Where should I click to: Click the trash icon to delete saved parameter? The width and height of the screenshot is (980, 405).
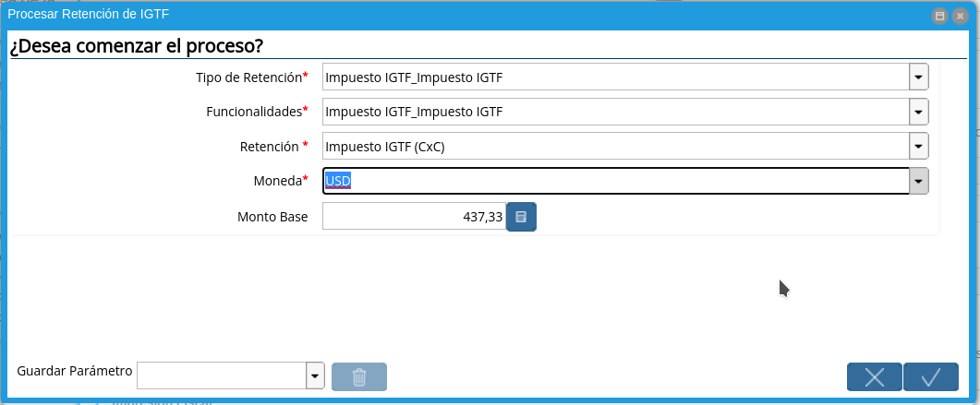tap(359, 376)
